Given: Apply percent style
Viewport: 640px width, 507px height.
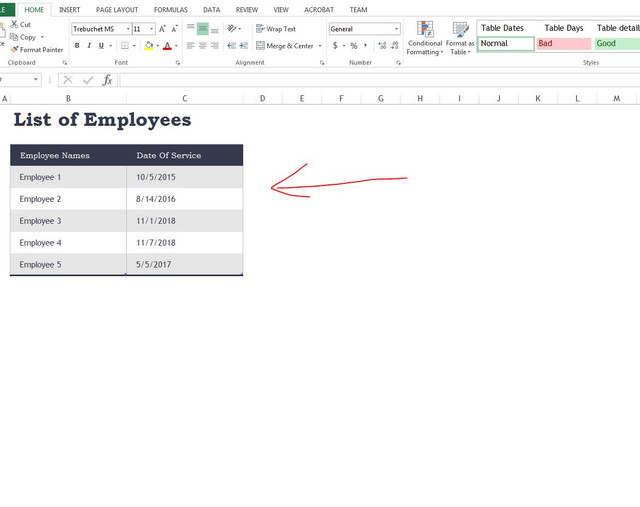Looking at the screenshot, I should [x=354, y=46].
